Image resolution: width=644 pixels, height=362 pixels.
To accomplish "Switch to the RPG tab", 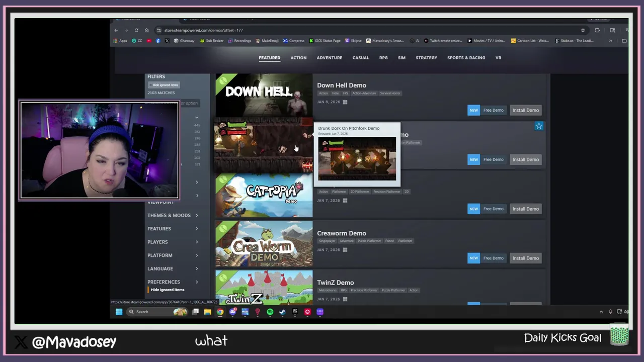I will (x=383, y=58).
